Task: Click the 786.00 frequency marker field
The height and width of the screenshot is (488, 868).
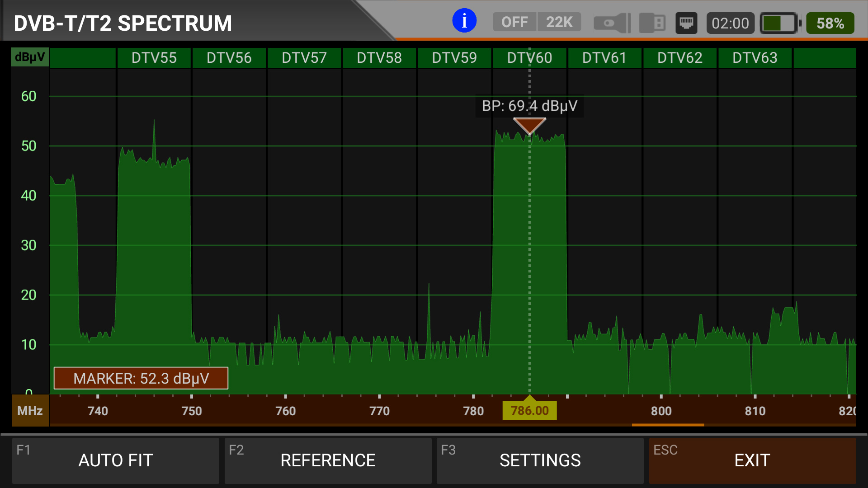Action: 529,411
